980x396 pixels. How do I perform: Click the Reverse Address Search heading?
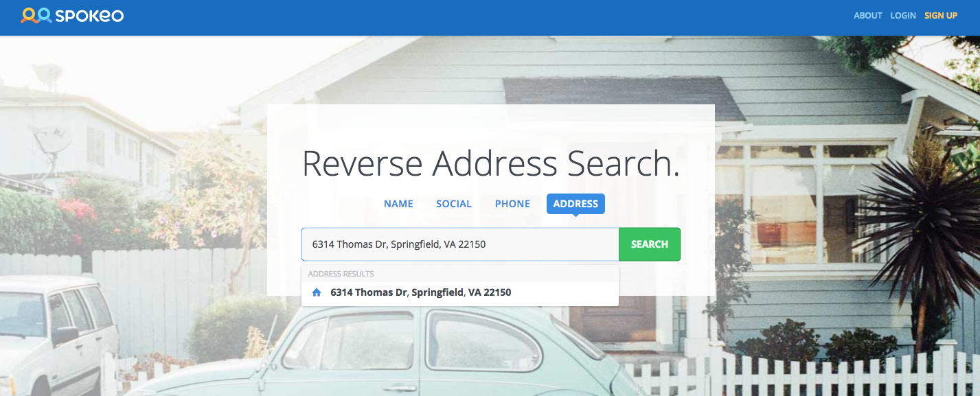pos(491,164)
